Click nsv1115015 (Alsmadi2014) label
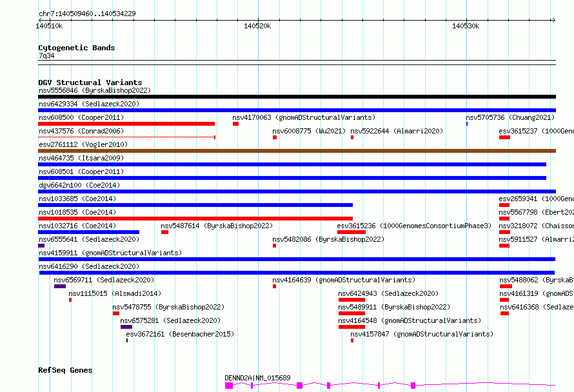Viewport: 574px width, 392px height. 115,293
